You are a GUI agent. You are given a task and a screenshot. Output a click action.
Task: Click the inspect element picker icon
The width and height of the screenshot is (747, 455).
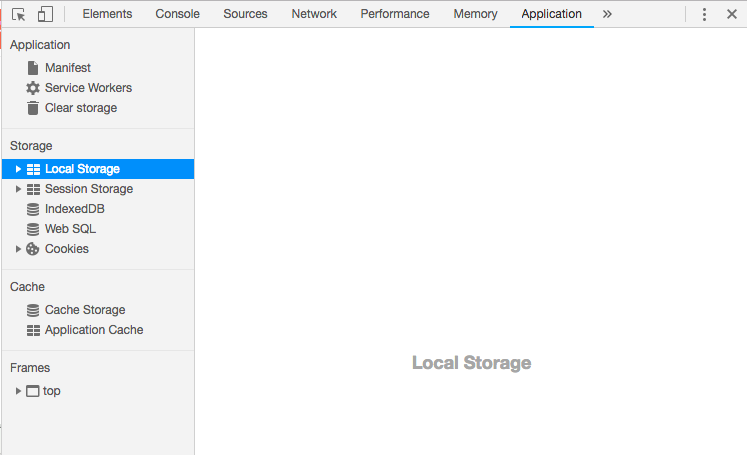[x=18, y=14]
